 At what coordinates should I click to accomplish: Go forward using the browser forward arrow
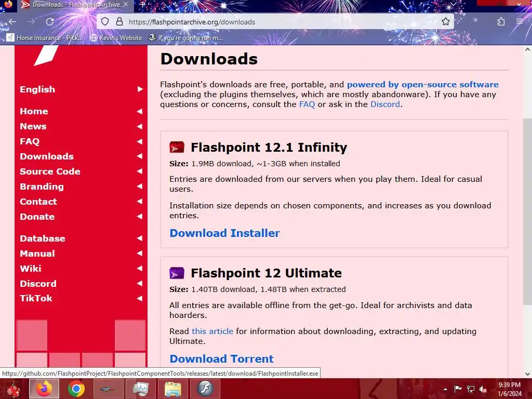pyautogui.click(x=31, y=22)
